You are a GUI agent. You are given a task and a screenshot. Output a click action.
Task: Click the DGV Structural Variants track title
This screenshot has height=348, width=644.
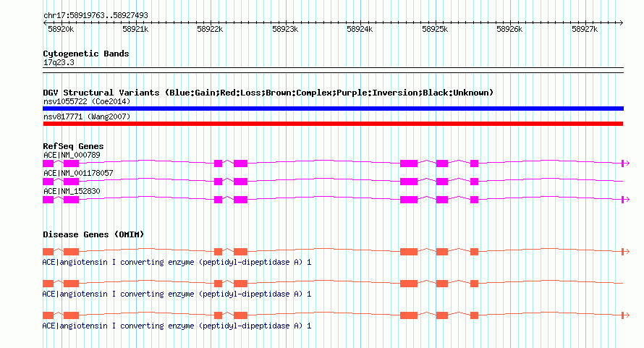coord(268,93)
